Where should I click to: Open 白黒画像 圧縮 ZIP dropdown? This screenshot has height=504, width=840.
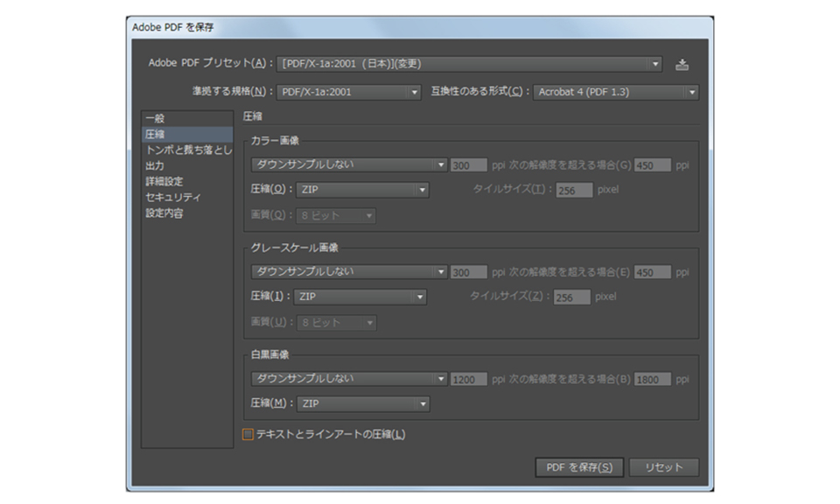pos(363,404)
